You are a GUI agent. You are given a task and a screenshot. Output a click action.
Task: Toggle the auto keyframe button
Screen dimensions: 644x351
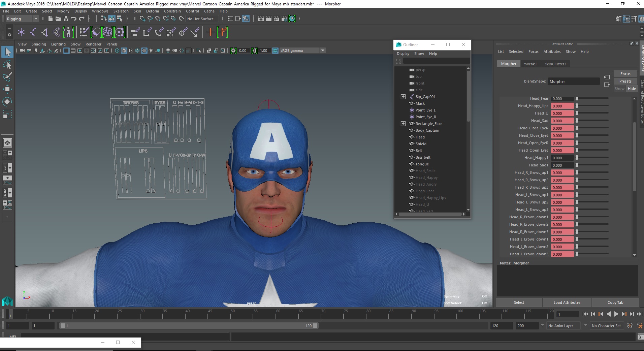pos(630,326)
